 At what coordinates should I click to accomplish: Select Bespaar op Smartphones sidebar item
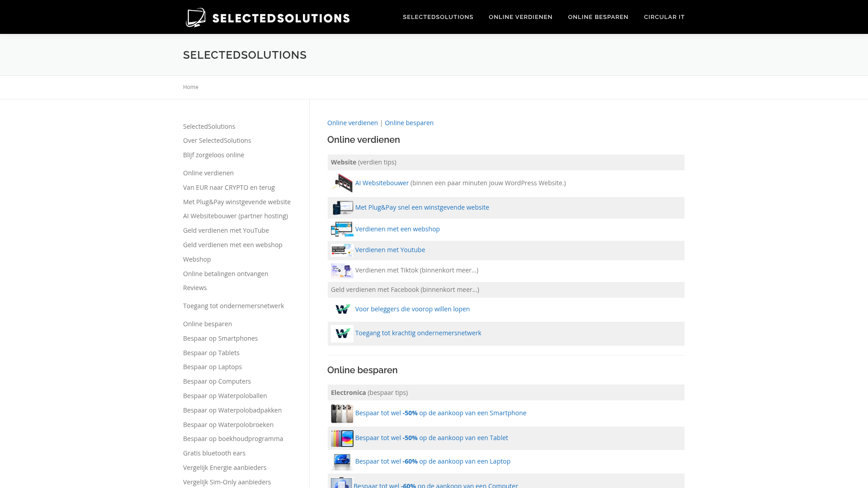221,338
